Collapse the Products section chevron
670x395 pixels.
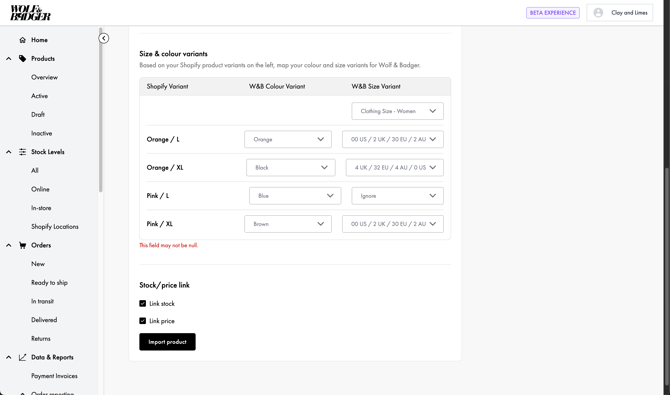[9, 59]
